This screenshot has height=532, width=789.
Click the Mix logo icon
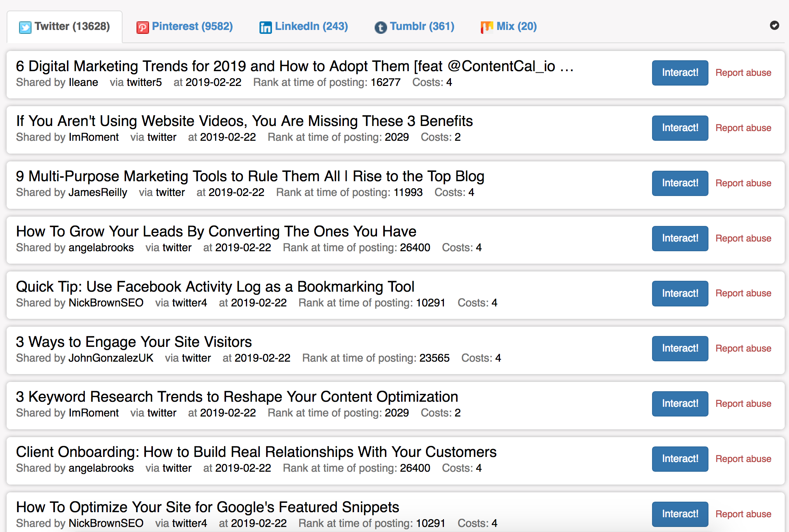[487, 27]
